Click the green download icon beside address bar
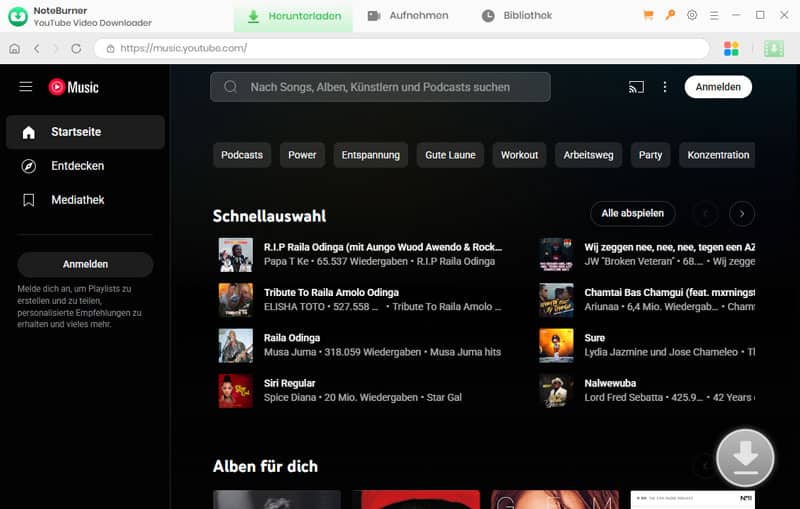 click(x=773, y=48)
